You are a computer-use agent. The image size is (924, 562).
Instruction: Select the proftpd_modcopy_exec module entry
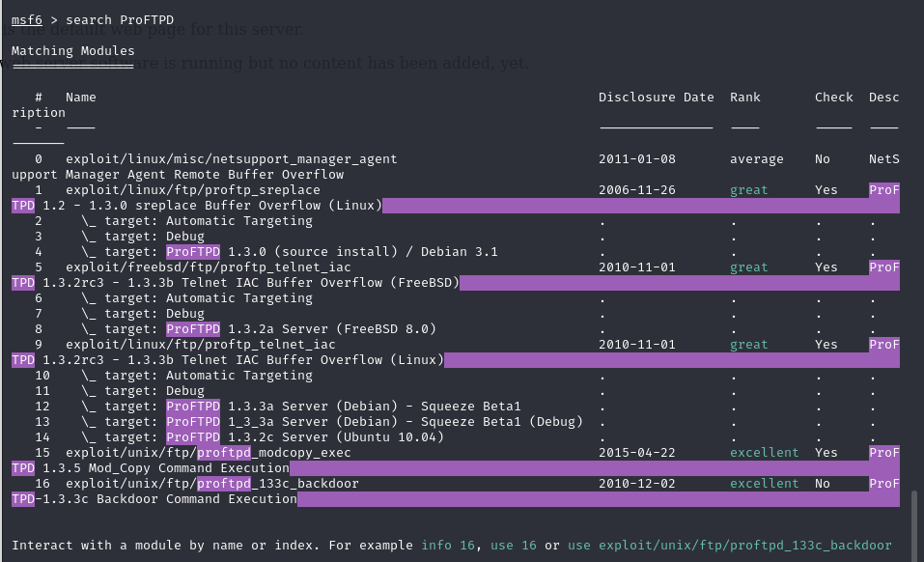(x=208, y=452)
